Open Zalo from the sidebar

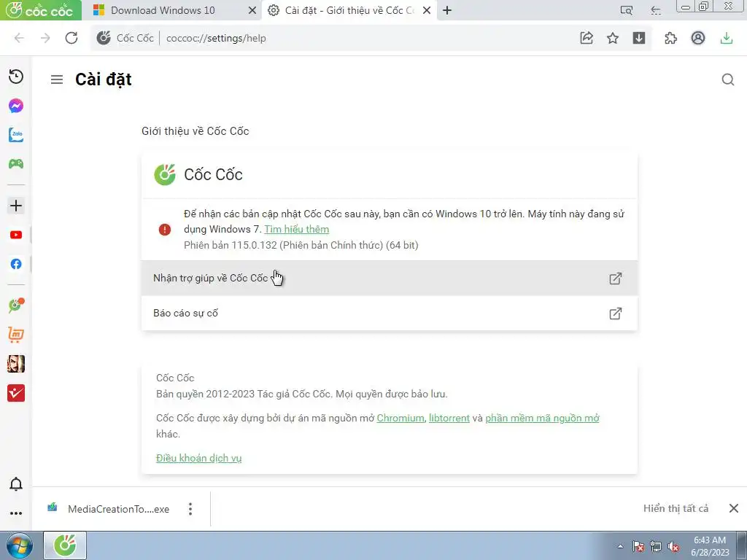click(16, 135)
